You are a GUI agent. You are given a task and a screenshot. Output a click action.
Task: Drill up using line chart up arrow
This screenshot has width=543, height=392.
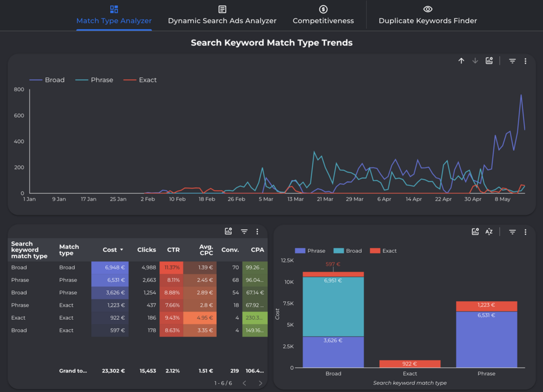coord(461,61)
